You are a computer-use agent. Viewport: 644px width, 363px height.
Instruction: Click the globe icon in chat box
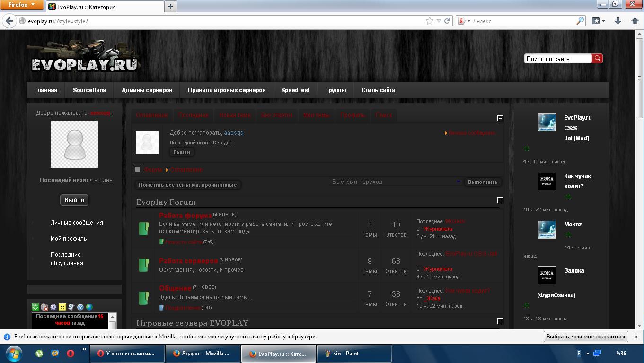(89, 307)
